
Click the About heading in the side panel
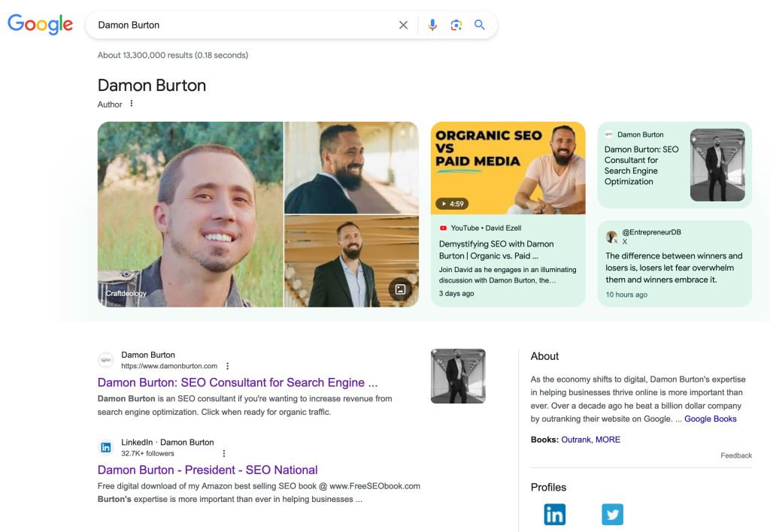pos(544,356)
